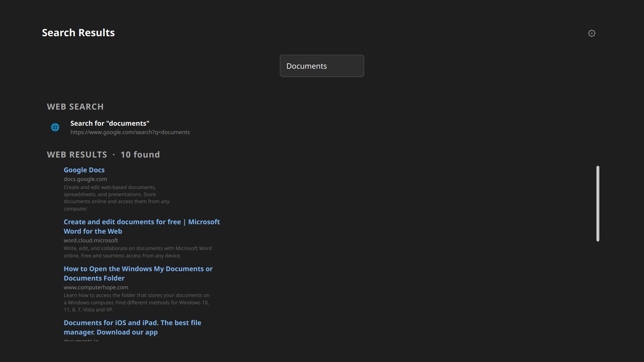The image size is (644, 362).
Task: Select the Search for "documents" entry
Action: pyautogui.click(x=110, y=123)
